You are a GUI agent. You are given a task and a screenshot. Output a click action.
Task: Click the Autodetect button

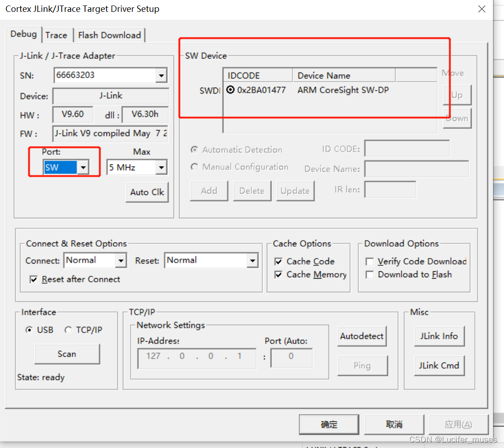(x=362, y=336)
